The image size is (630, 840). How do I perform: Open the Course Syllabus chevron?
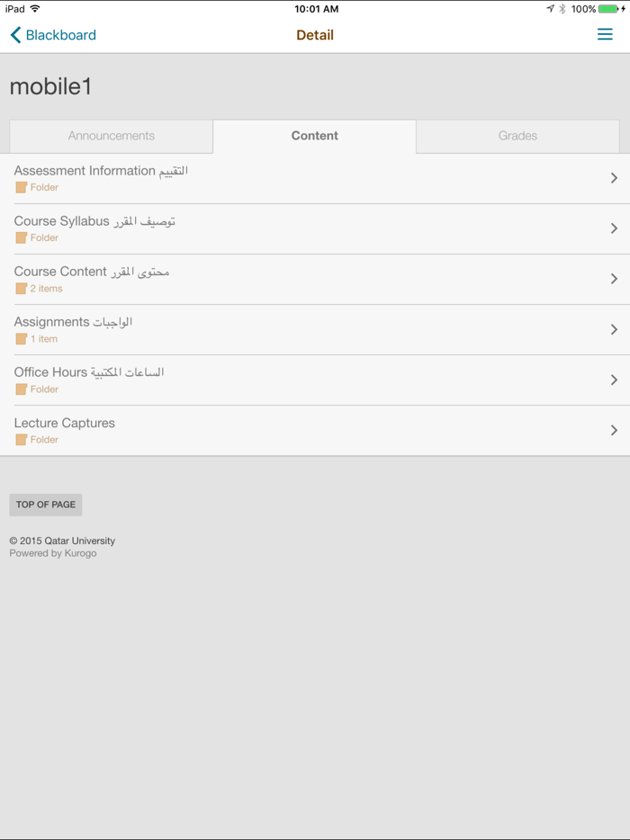coord(615,228)
